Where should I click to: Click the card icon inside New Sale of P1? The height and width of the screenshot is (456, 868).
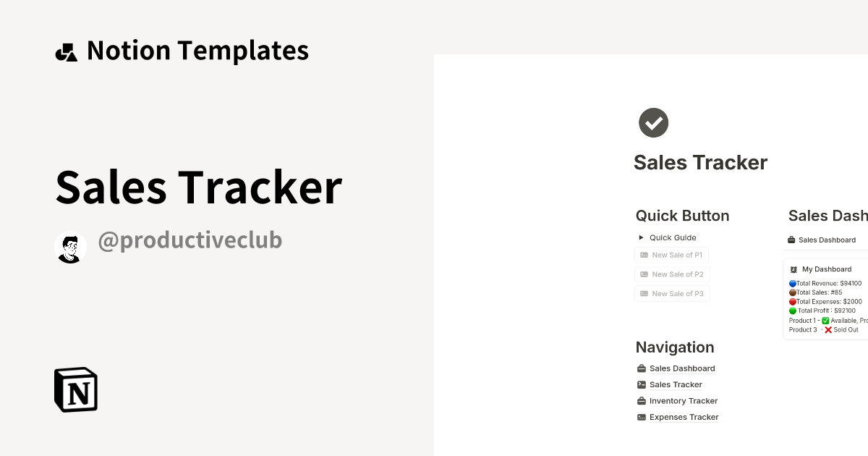point(643,255)
